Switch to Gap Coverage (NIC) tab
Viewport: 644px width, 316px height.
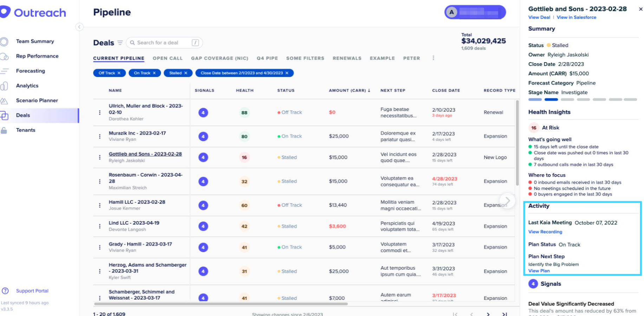(220, 58)
